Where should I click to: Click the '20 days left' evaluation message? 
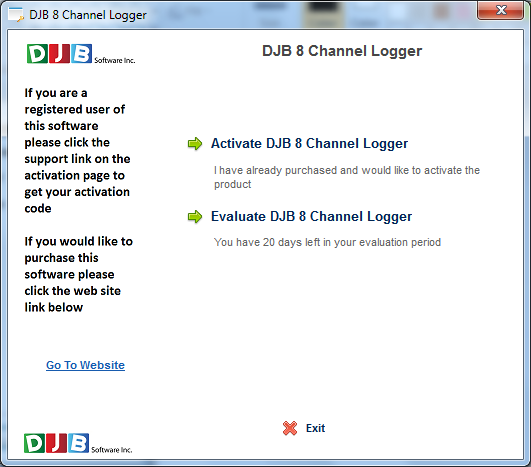click(x=327, y=242)
